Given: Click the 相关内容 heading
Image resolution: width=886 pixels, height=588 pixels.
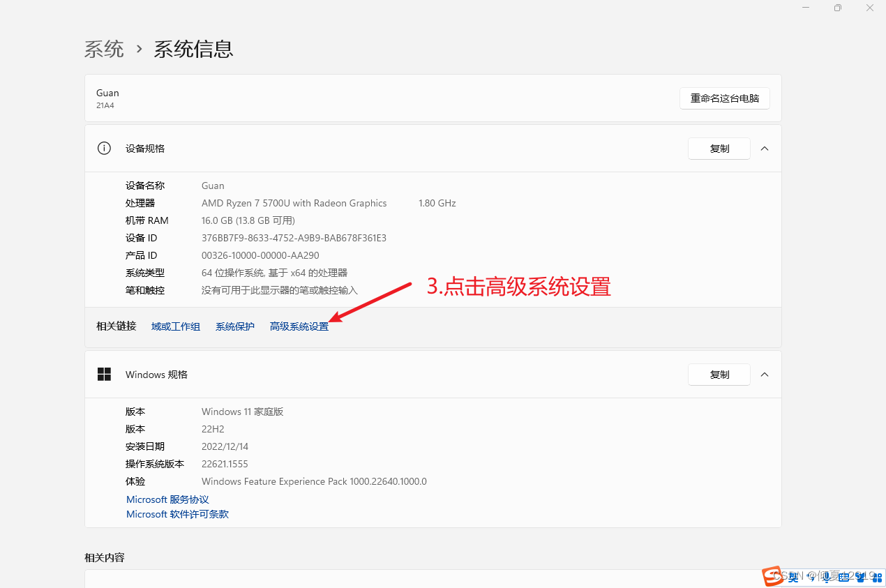Looking at the screenshot, I should coord(105,557).
